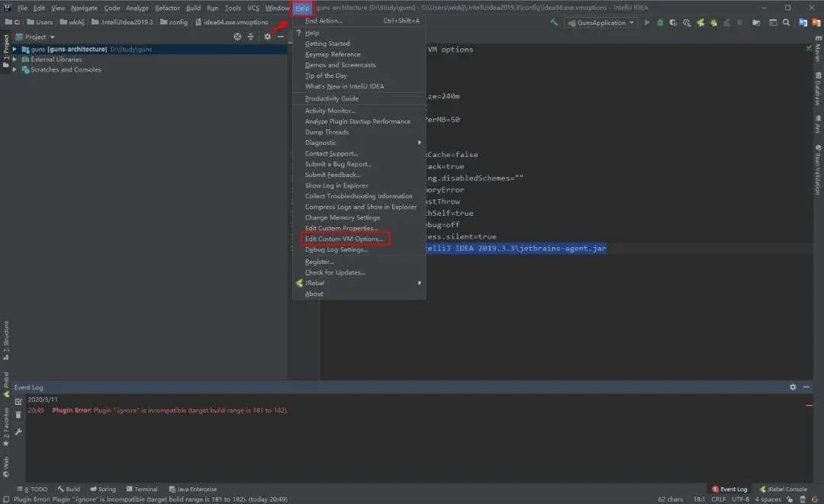Hide the Project panel with minus icon
Viewport: 824px width, 504px height.
click(281, 37)
